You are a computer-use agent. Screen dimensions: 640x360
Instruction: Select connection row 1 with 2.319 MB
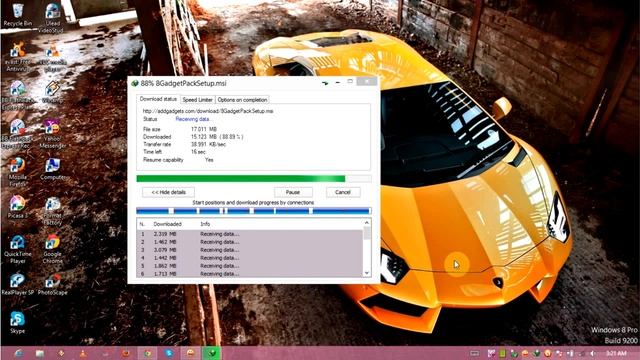(x=249, y=234)
